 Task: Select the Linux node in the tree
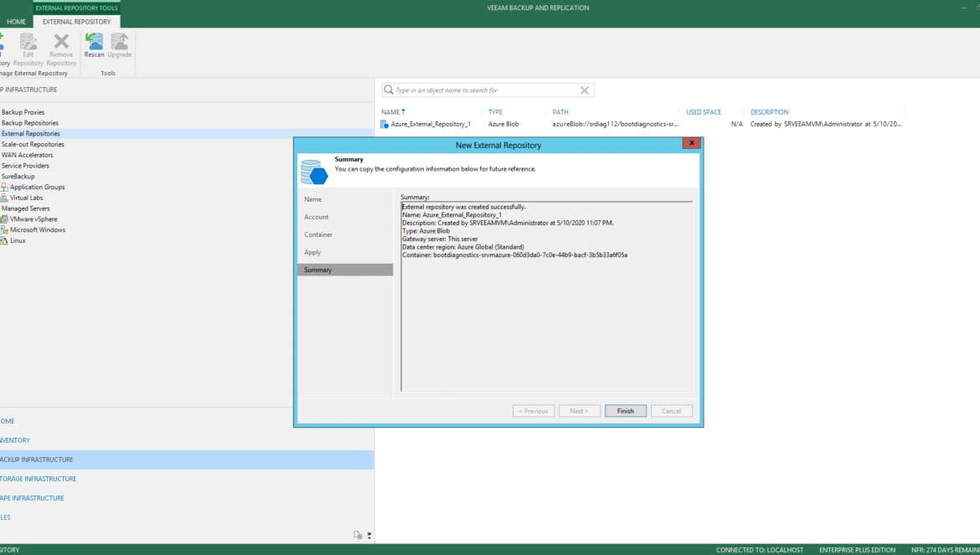tap(18, 240)
